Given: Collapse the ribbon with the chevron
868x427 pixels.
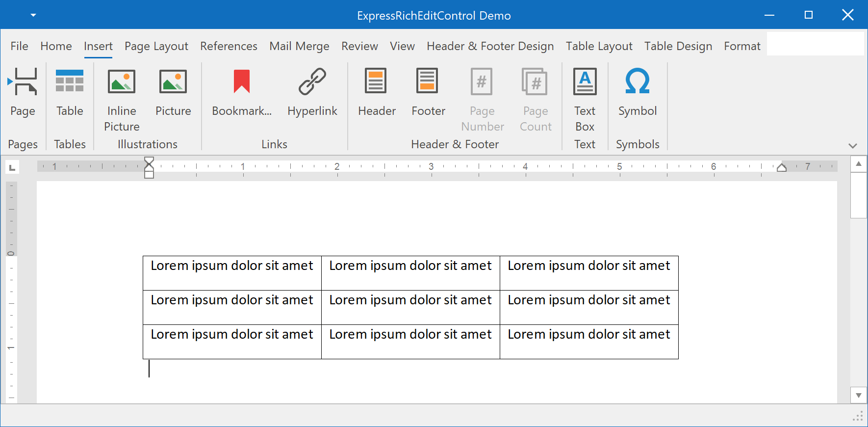Looking at the screenshot, I should [852, 146].
